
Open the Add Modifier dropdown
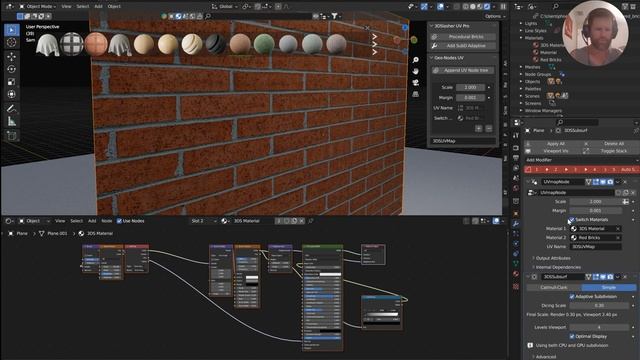(x=581, y=160)
